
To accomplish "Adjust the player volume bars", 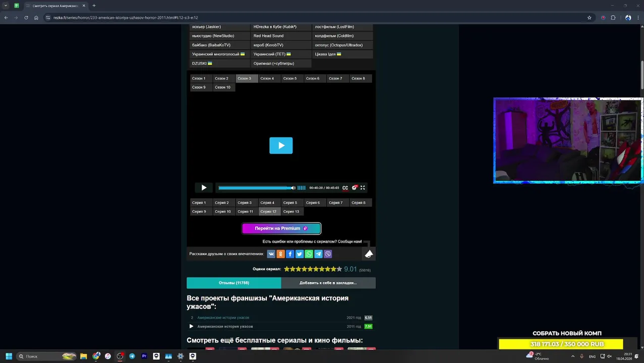I will pos(301,188).
